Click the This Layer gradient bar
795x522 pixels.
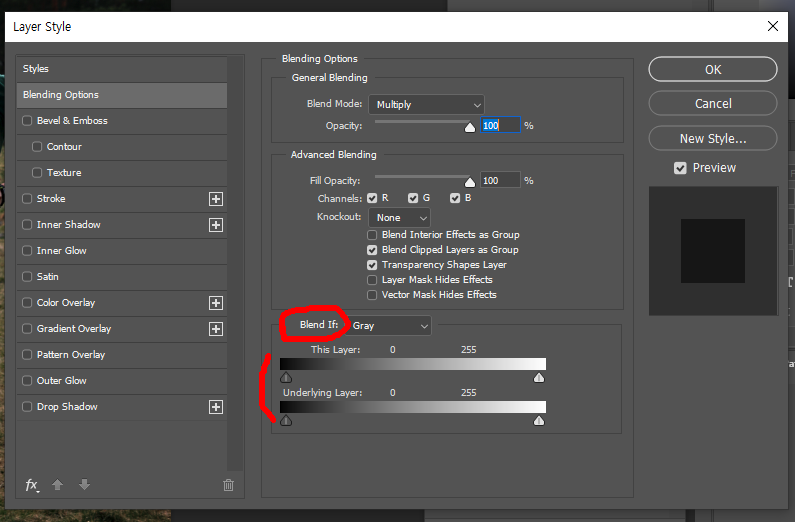point(413,364)
